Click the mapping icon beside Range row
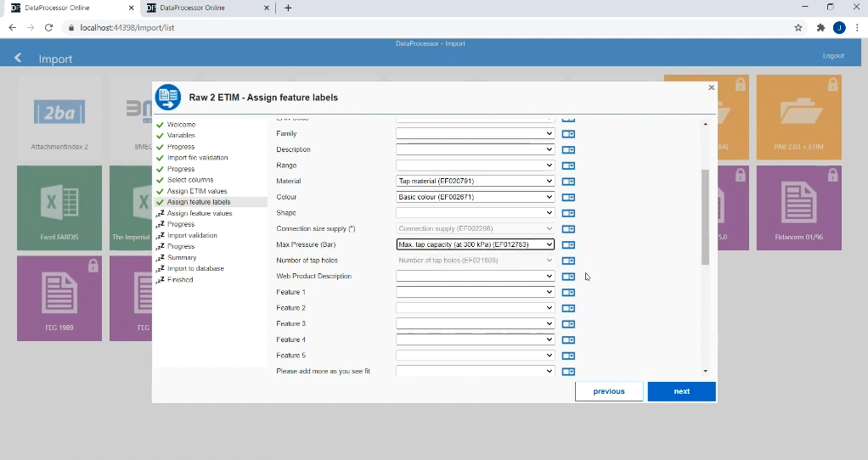This screenshot has width=868, height=460. pyautogui.click(x=568, y=165)
